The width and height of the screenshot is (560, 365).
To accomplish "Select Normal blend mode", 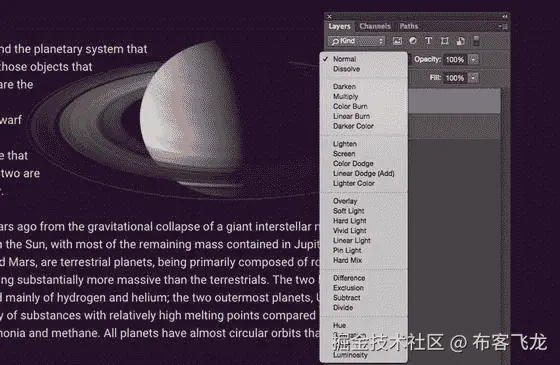I will pyautogui.click(x=364, y=59).
